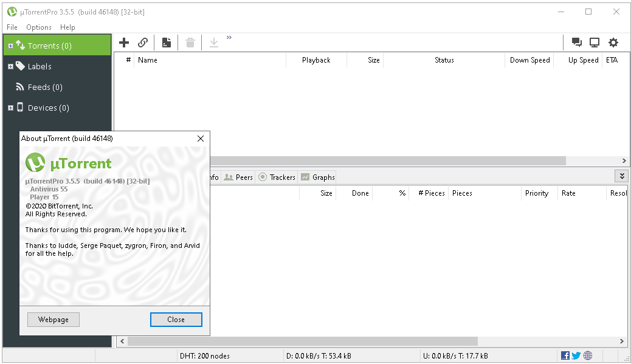631x364 pixels.
Task: Expand the Labels tree node
Action: (x=10, y=66)
